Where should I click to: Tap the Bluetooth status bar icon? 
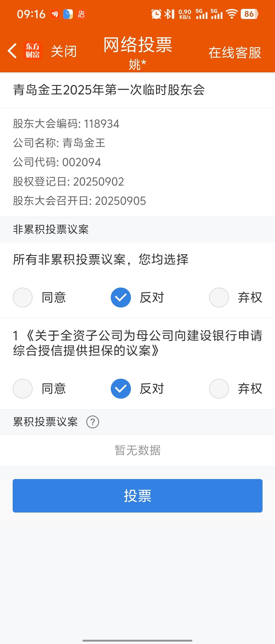click(x=169, y=14)
